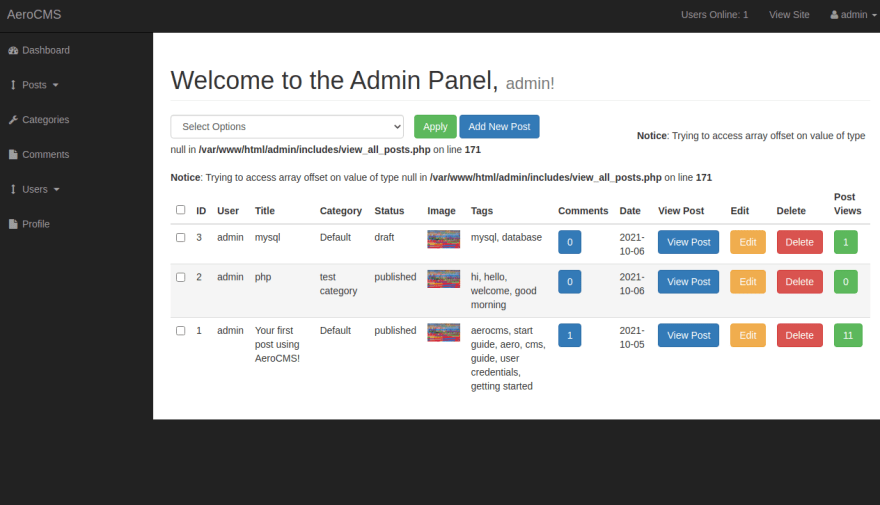Image resolution: width=880 pixels, height=505 pixels.
Task: Click the Title column header
Action: (x=265, y=211)
